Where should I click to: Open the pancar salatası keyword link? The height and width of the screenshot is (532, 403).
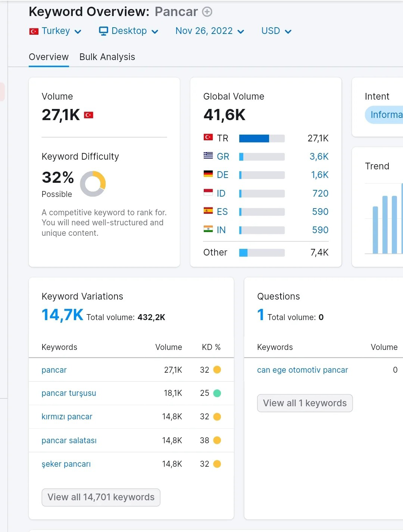[69, 441]
